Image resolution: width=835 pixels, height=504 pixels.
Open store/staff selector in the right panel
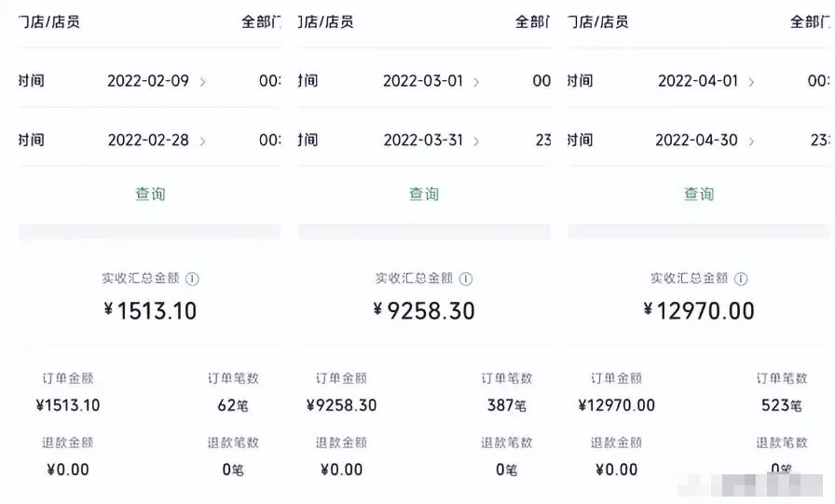click(809, 21)
